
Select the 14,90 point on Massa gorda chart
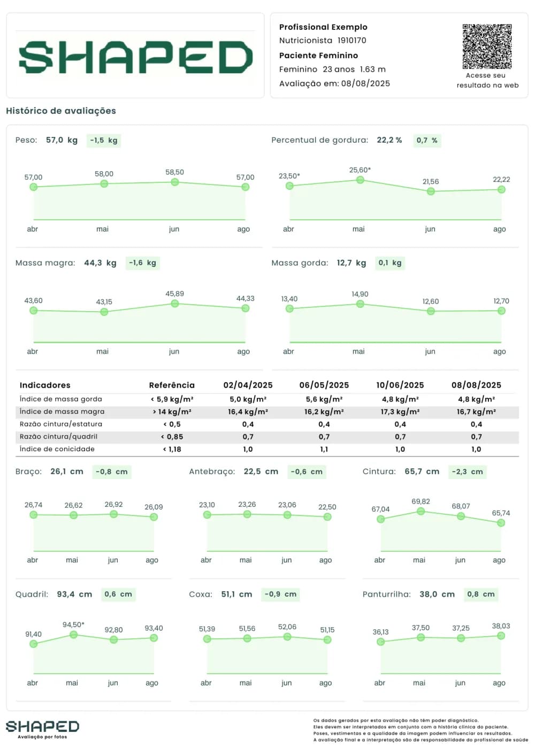click(x=360, y=304)
